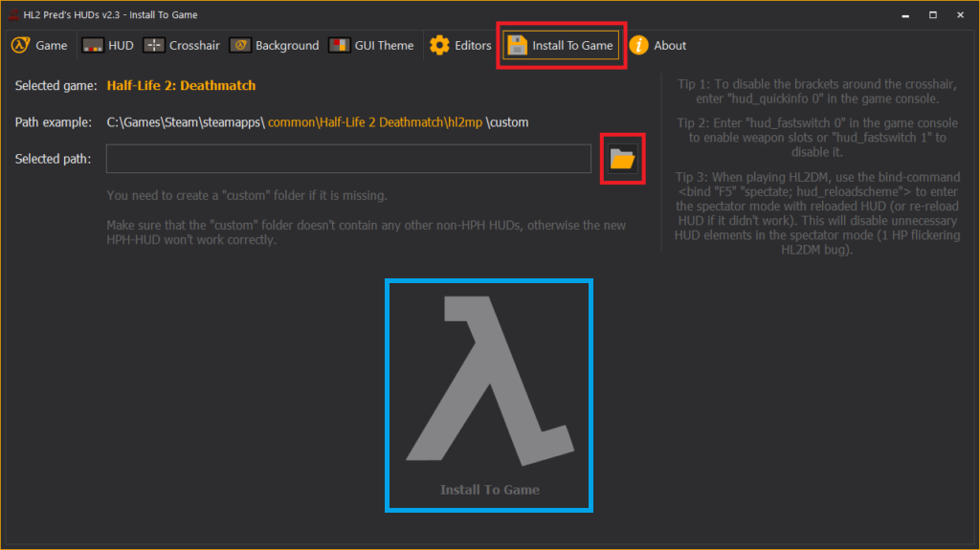Click the 'Path example:' label
The height and width of the screenshot is (550, 980).
(x=54, y=122)
